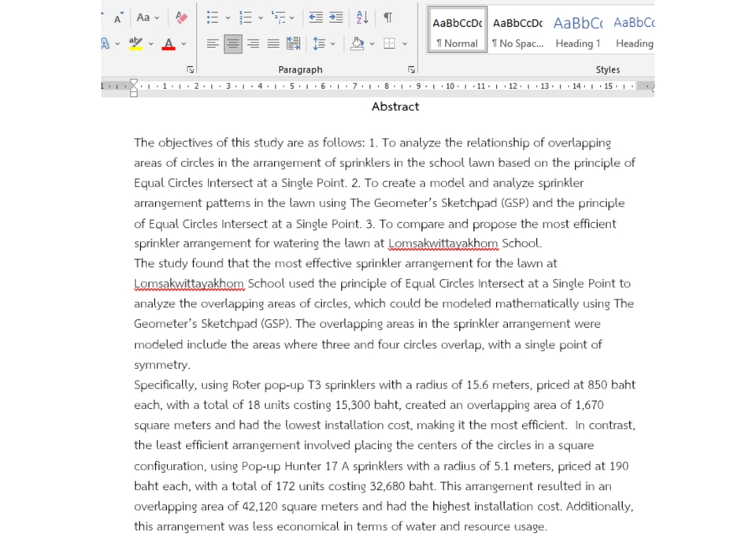Apply multilevel list formatting
This screenshot has width=756, height=535.
click(x=278, y=18)
